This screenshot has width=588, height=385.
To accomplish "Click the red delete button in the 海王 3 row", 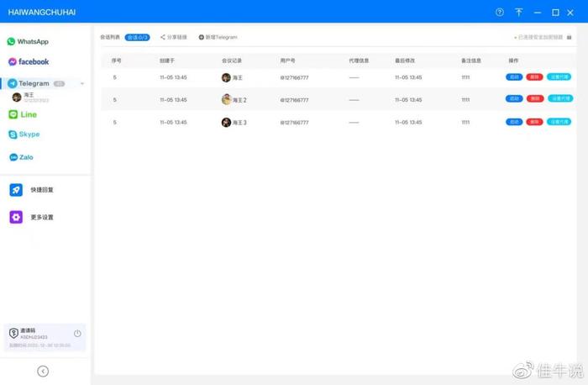I will coord(534,122).
